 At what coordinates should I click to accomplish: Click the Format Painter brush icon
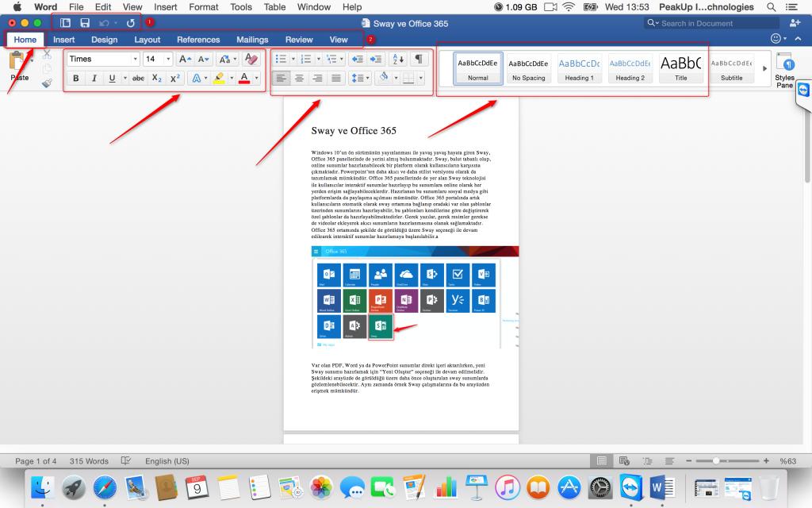[47, 83]
